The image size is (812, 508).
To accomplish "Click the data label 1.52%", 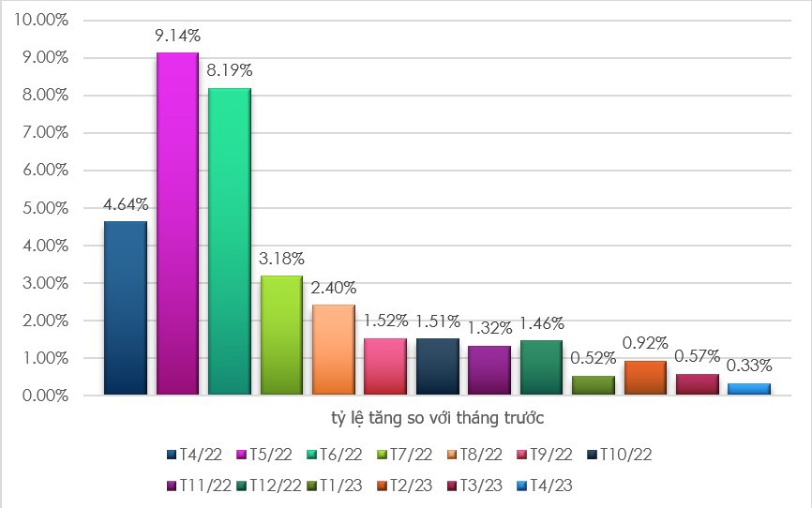I will point(385,321).
